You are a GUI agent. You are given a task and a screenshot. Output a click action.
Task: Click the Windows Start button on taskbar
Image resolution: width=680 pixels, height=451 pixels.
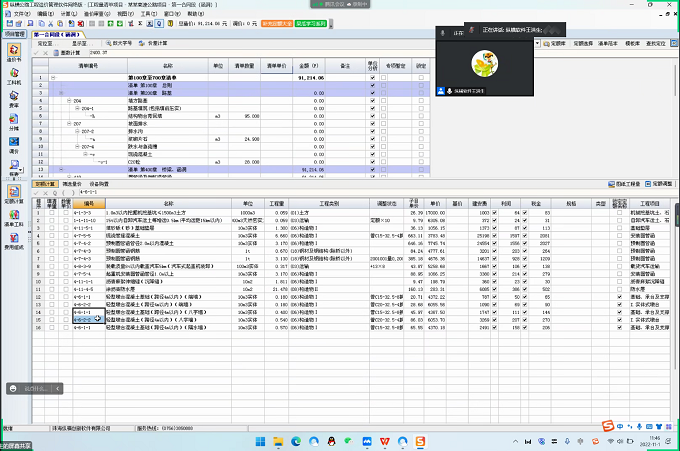tap(261, 441)
